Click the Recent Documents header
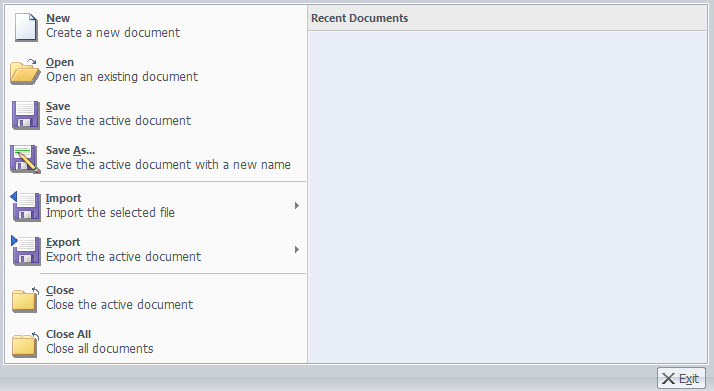714x391 pixels. pyautogui.click(x=359, y=18)
